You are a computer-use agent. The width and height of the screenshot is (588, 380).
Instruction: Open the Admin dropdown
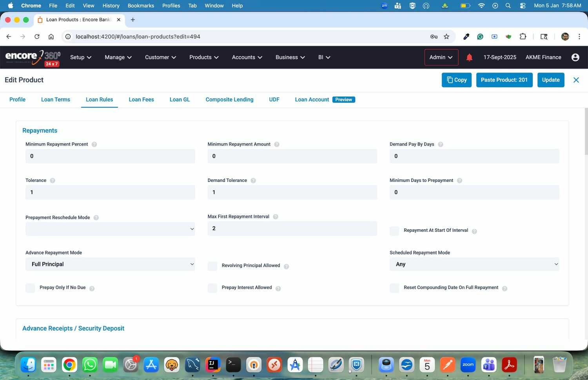coord(441,57)
